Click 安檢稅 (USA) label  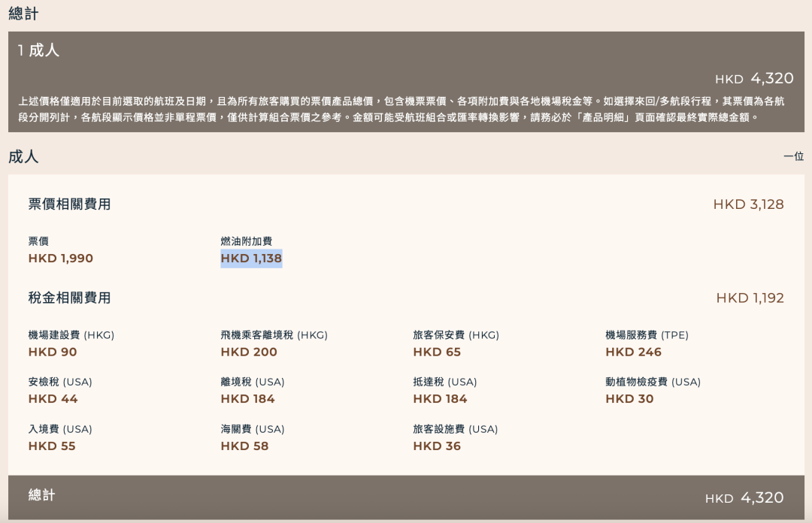[x=60, y=382]
